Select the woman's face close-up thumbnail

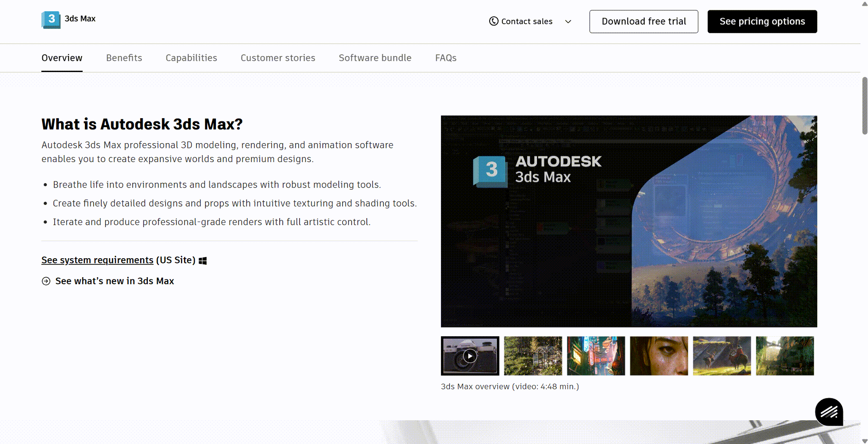659,356
